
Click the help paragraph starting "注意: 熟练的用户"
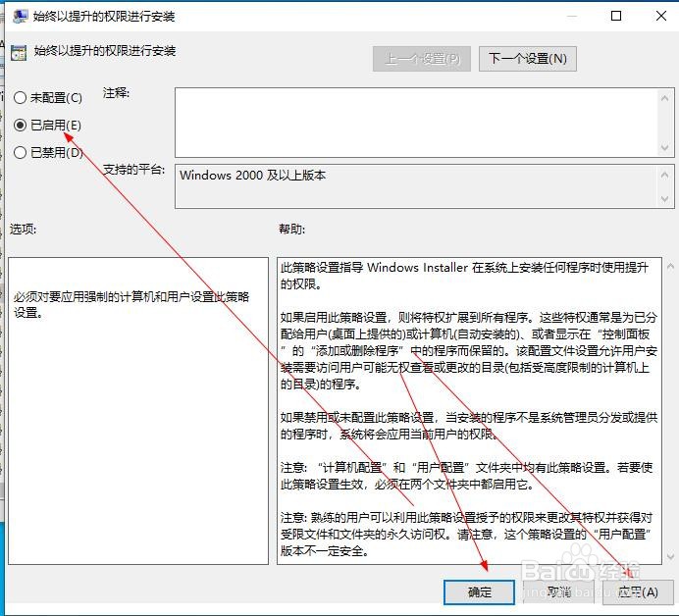[x=467, y=535]
